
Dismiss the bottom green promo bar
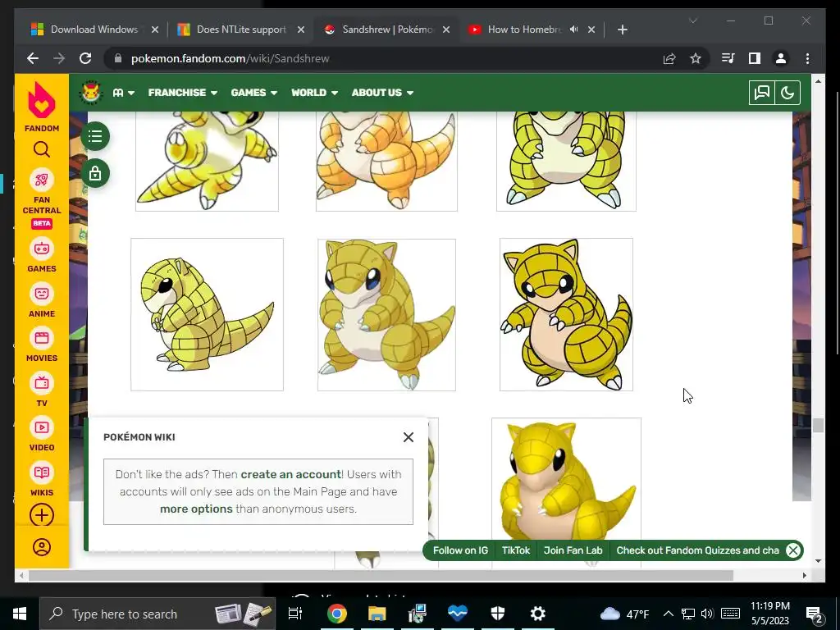click(x=793, y=550)
